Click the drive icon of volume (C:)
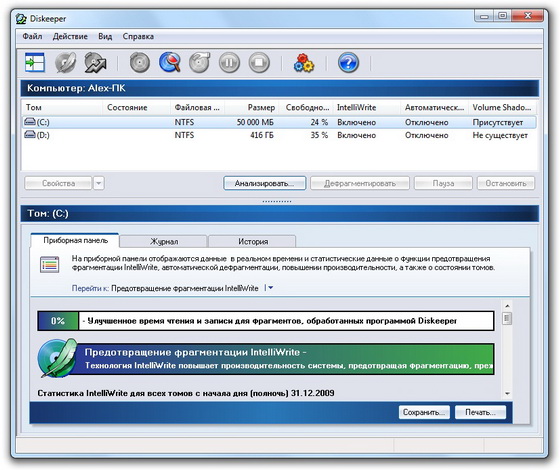Image resolution: width=560 pixels, height=470 pixels. pos(30,122)
